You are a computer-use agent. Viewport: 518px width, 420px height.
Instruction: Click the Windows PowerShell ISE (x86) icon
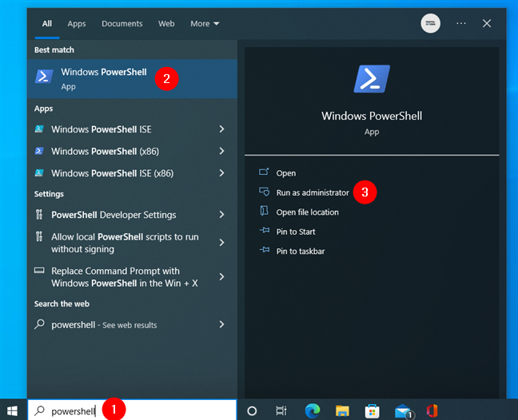(x=39, y=172)
